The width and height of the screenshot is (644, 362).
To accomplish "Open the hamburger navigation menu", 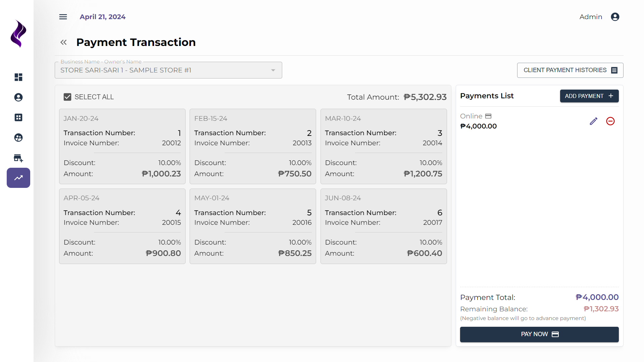I will 63,16.
